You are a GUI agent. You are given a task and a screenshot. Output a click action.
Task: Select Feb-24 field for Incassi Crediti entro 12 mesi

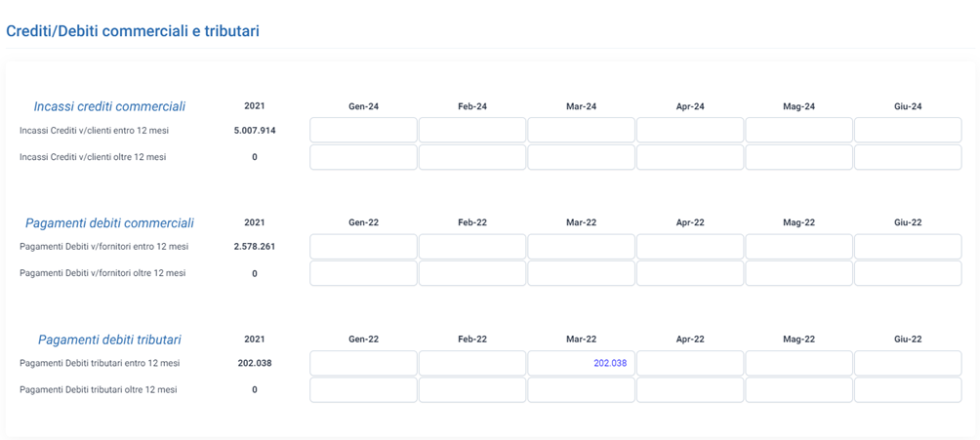[471, 130]
